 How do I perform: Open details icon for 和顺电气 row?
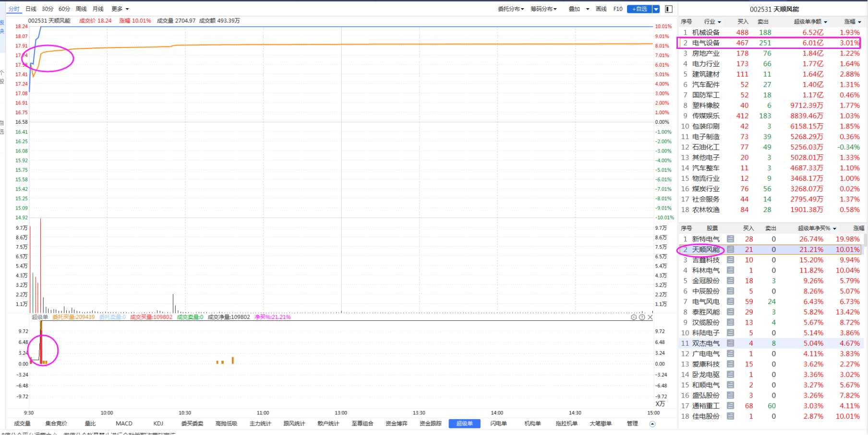click(x=730, y=385)
